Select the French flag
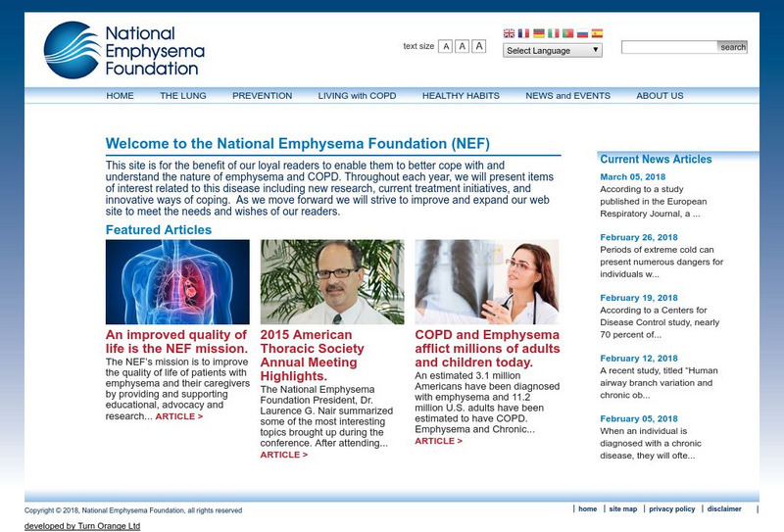 pos(523,33)
